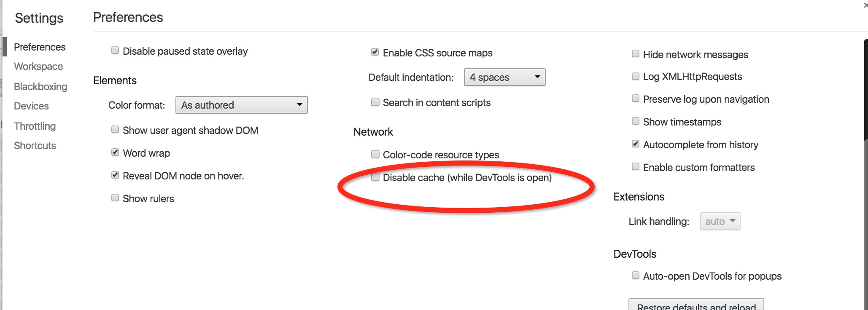Viewport: 868px width, 310px height.
Task: Click Restore defaults and reload button
Action: tap(696, 305)
